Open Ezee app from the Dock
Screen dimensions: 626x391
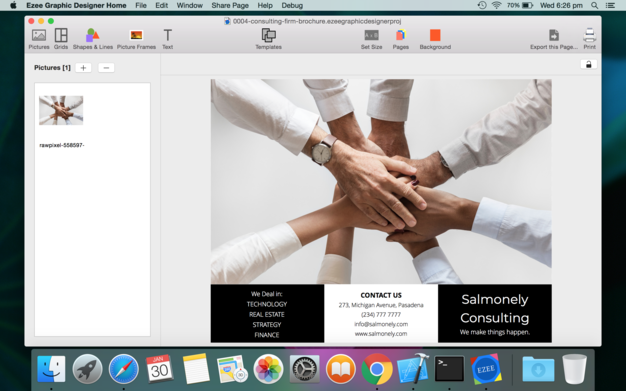486,369
